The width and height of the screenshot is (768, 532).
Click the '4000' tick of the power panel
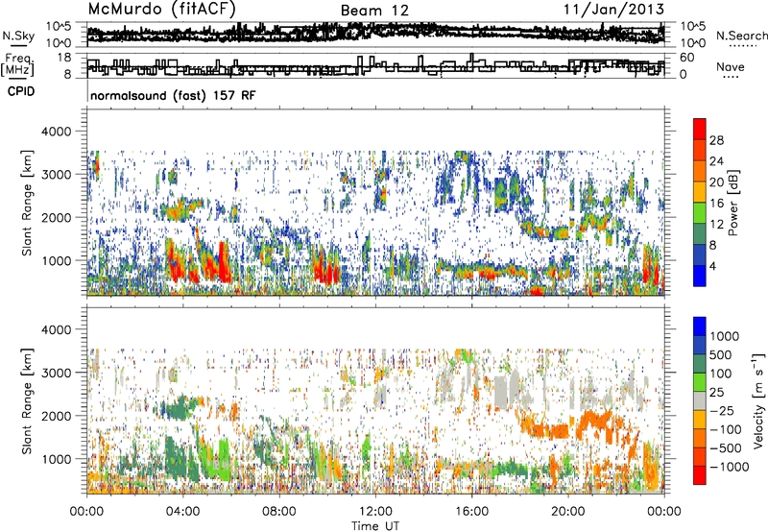coord(57,132)
